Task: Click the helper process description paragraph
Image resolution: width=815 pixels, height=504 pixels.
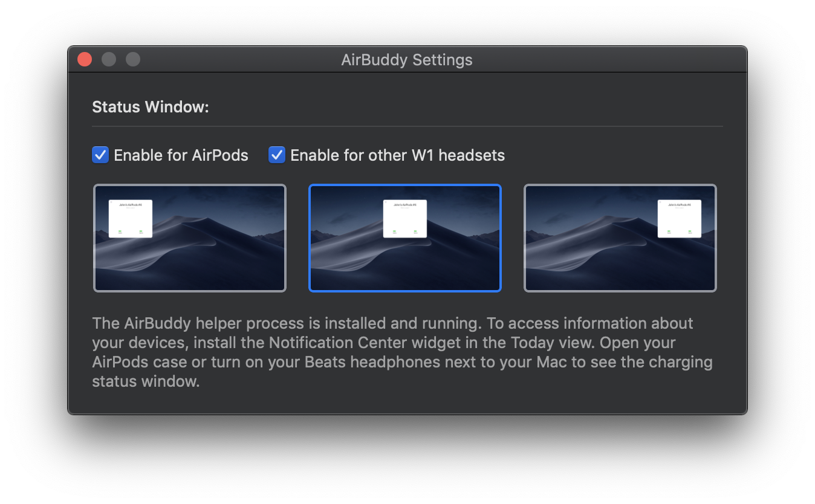Action: (x=401, y=342)
